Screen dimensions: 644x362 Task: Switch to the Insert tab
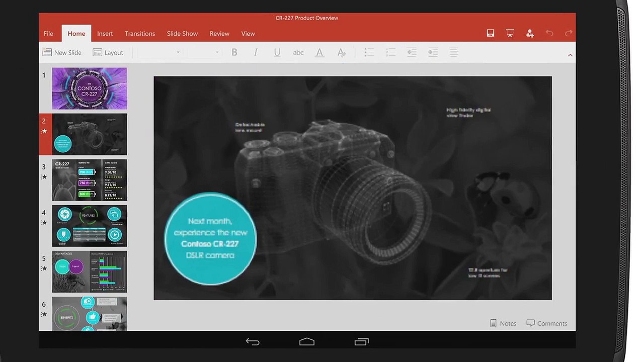[105, 34]
